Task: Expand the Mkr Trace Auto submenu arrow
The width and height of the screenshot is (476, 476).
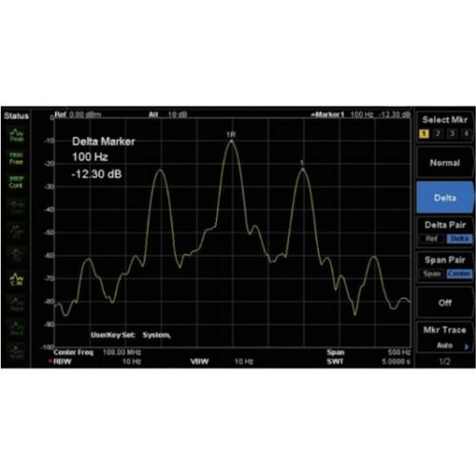Action: [466, 347]
